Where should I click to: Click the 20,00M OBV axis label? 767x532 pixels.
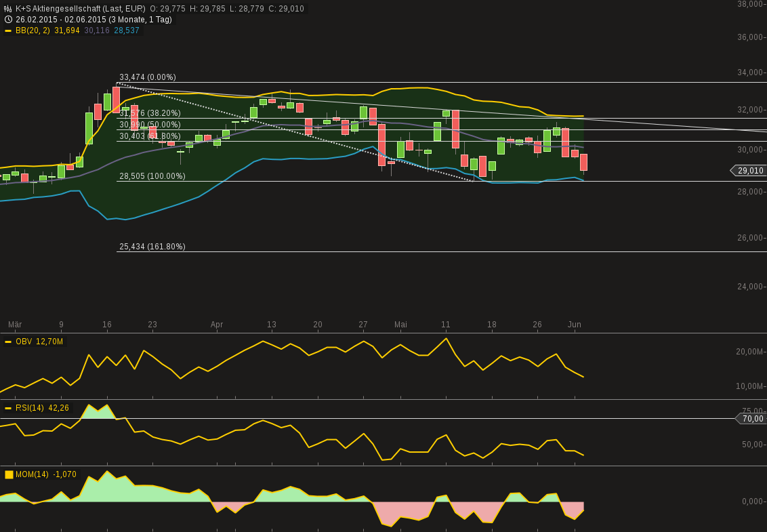[749, 352]
